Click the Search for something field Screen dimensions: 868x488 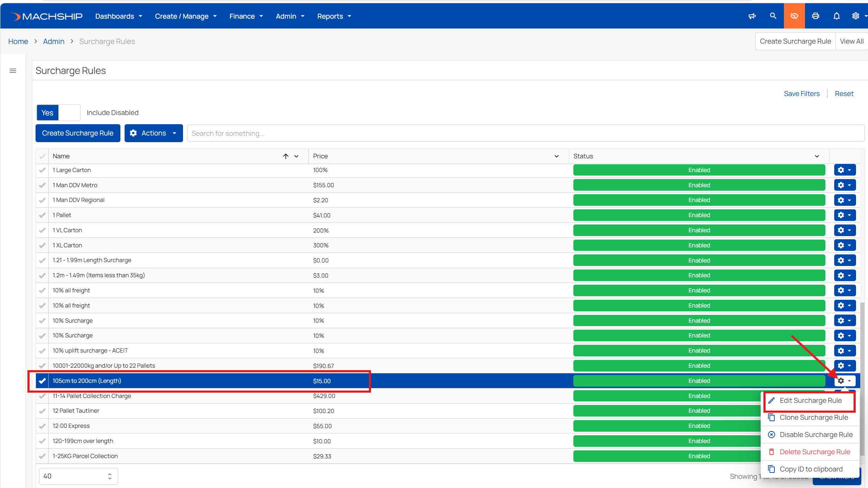(526, 133)
